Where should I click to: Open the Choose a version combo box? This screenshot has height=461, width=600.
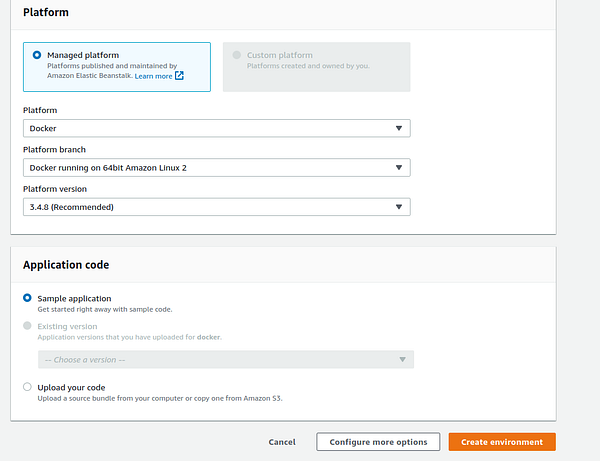(x=226, y=360)
